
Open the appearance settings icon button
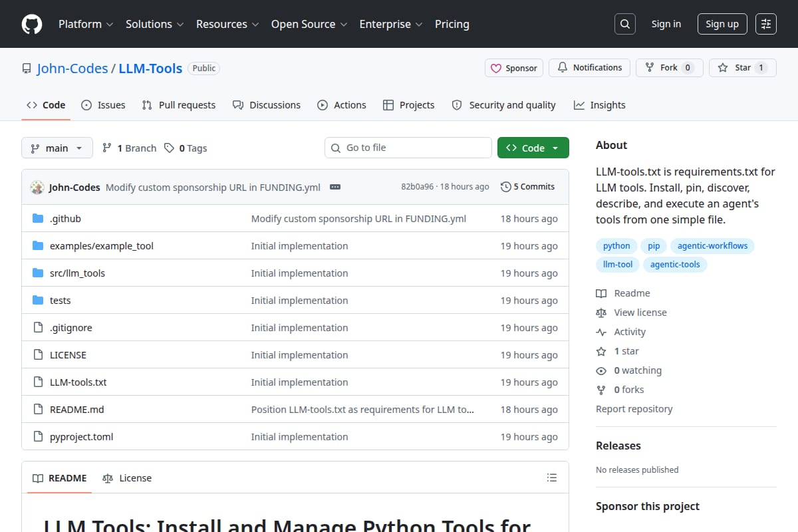pyautogui.click(x=766, y=24)
